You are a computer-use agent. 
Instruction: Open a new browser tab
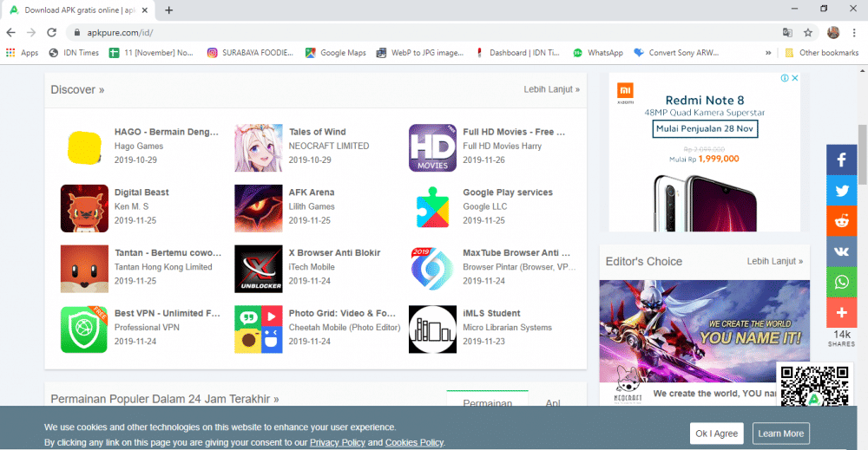169,10
